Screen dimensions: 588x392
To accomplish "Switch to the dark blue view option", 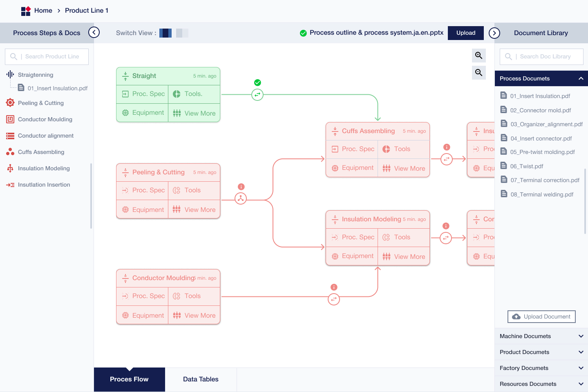I will 165,33.
